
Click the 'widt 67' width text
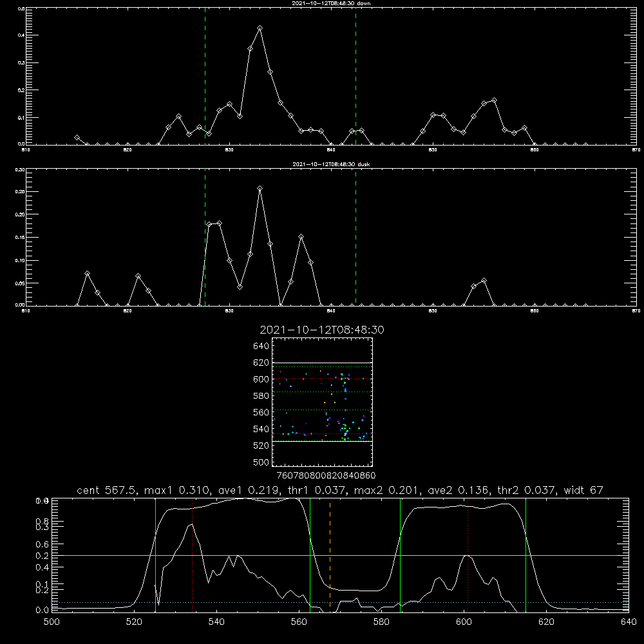pos(583,490)
